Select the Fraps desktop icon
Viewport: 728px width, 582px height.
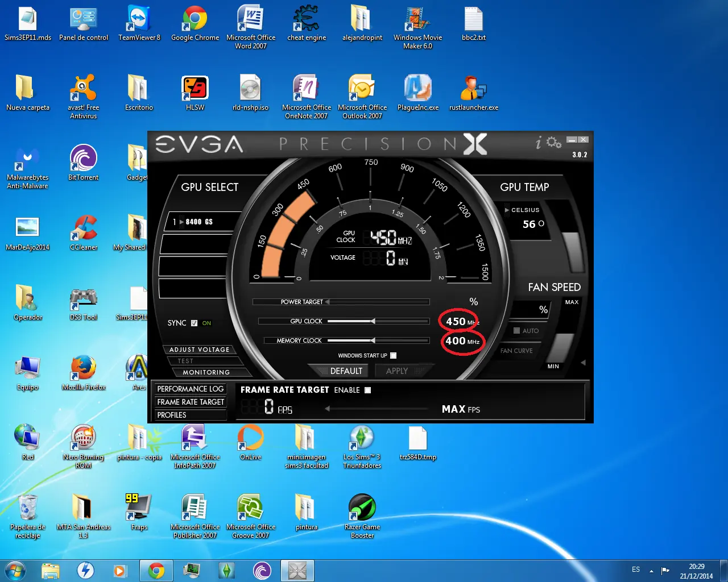tap(139, 513)
